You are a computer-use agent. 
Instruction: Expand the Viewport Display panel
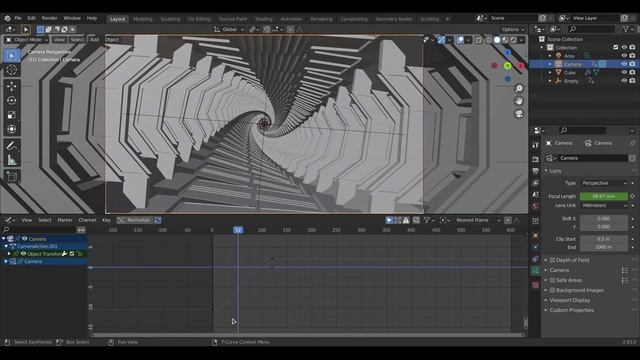pyautogui.click(x=569, y=300)
